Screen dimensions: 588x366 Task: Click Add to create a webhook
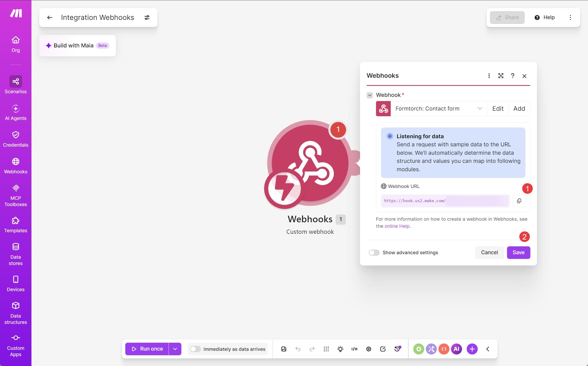[519, 109]
